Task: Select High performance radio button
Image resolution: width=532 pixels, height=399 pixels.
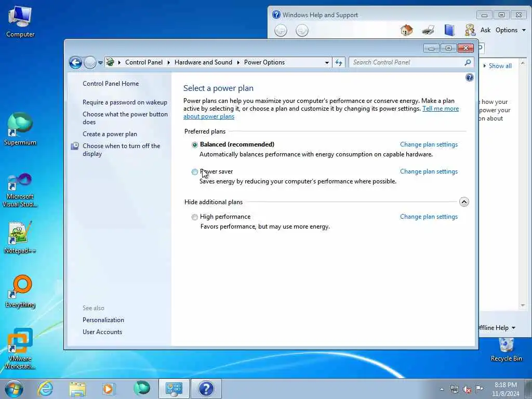Action: [195, 217]
